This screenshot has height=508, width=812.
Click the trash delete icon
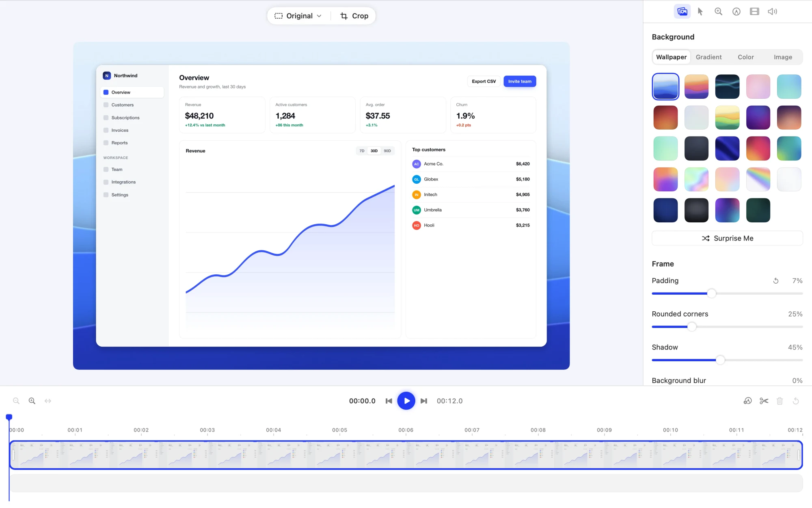[780, 401]
